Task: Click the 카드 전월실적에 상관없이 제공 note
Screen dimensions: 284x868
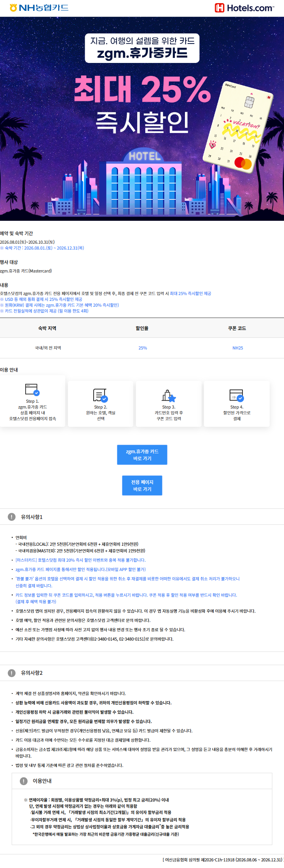Action: click(x=44, y=311)
